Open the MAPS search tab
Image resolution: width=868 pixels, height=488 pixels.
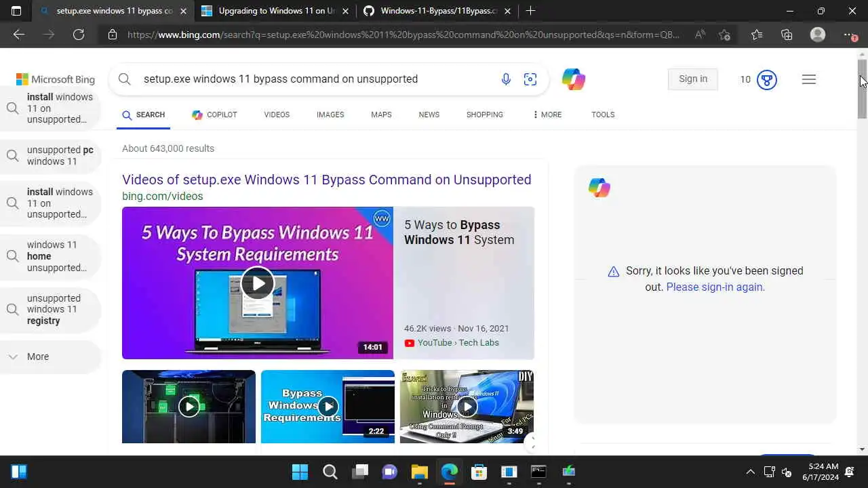[x=381, y=115]
